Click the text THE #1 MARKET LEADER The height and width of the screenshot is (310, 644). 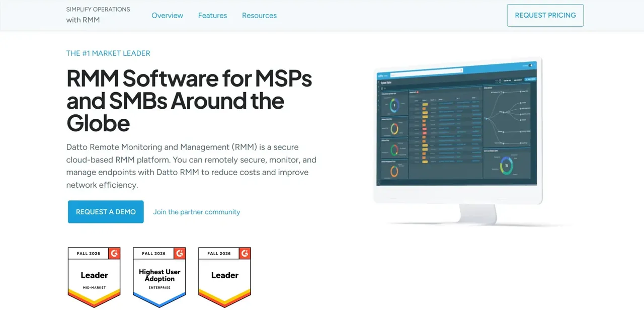(108, 53)
